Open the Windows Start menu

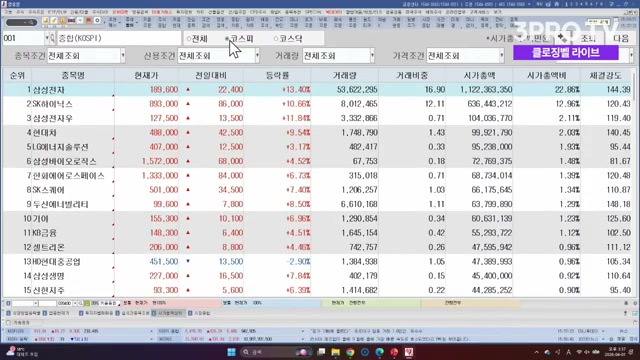[x=231, y=352]
